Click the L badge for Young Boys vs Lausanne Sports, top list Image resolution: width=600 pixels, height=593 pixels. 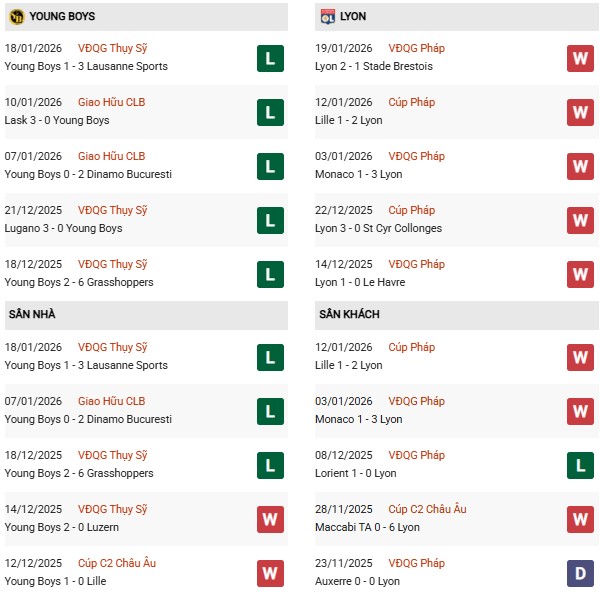point(270,58)
